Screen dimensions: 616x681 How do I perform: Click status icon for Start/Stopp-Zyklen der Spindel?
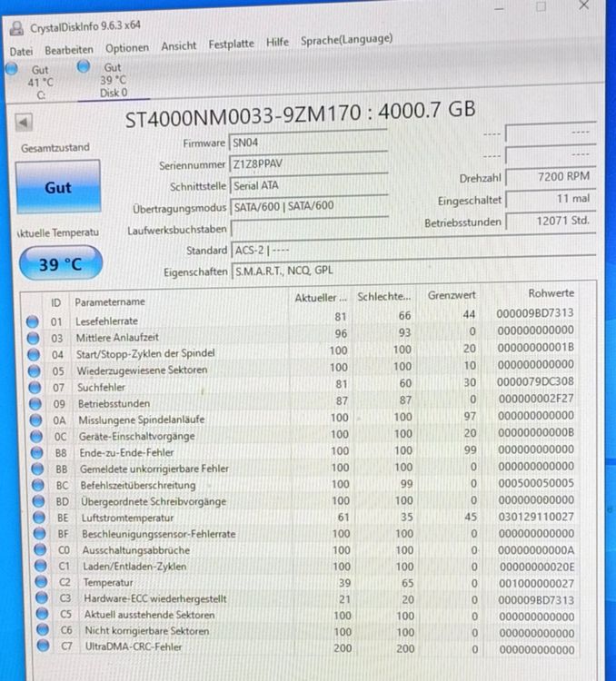tap(34, 354)
